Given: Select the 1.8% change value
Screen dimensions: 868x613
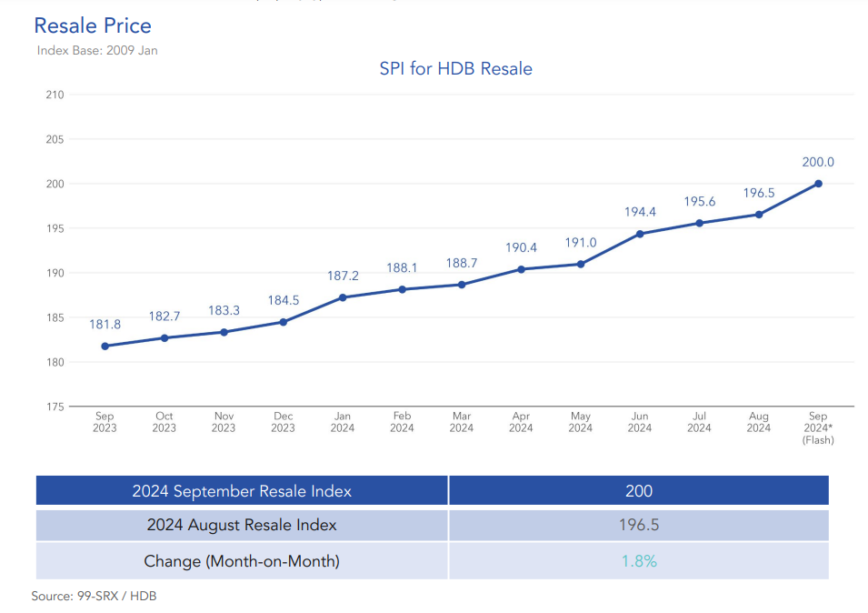Looking at the screenshot, I should pos(639,561).
